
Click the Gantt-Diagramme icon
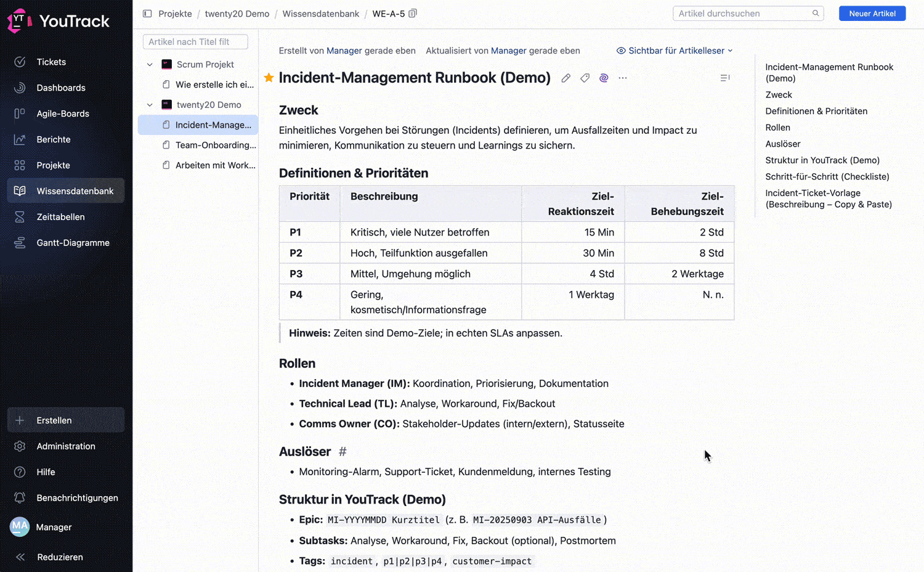coord(20,243)
